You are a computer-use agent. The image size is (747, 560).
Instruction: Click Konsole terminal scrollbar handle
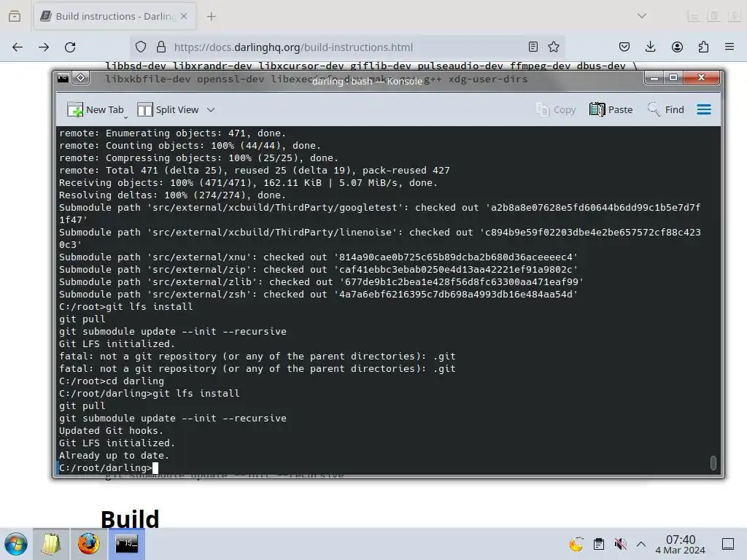(713, 462)
